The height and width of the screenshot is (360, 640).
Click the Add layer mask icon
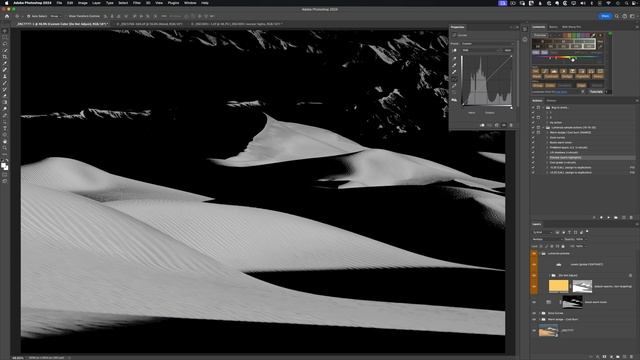[604, 356]
